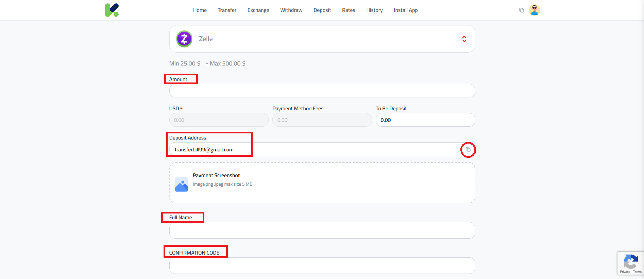Click the "Max 500.00 $" text
The width and height of the screenshot is (644, 279).
coord(227,63)
